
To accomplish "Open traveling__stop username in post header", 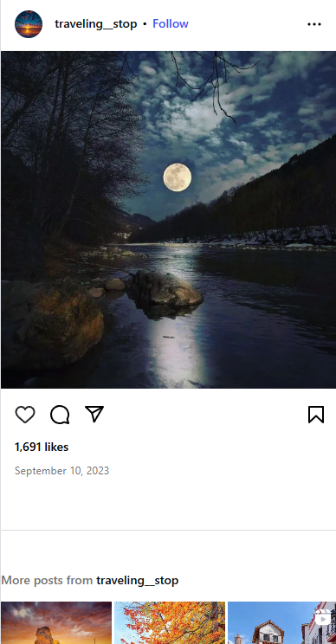I will (96, 24).
